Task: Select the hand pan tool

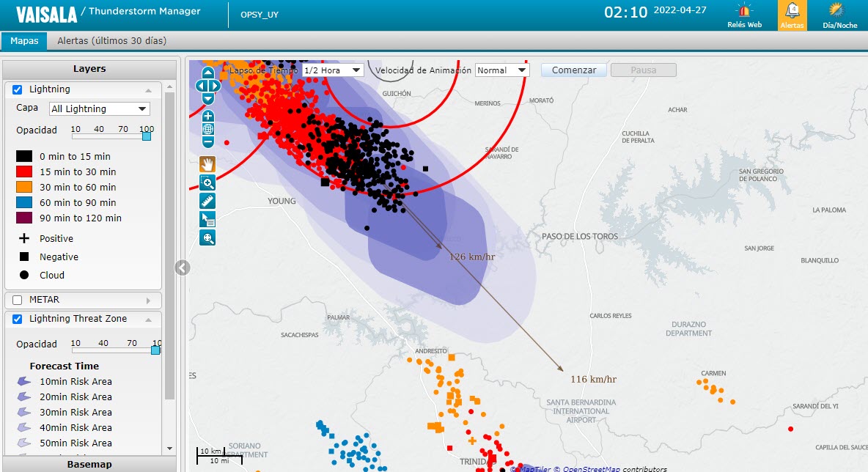Action: point(207,164)
